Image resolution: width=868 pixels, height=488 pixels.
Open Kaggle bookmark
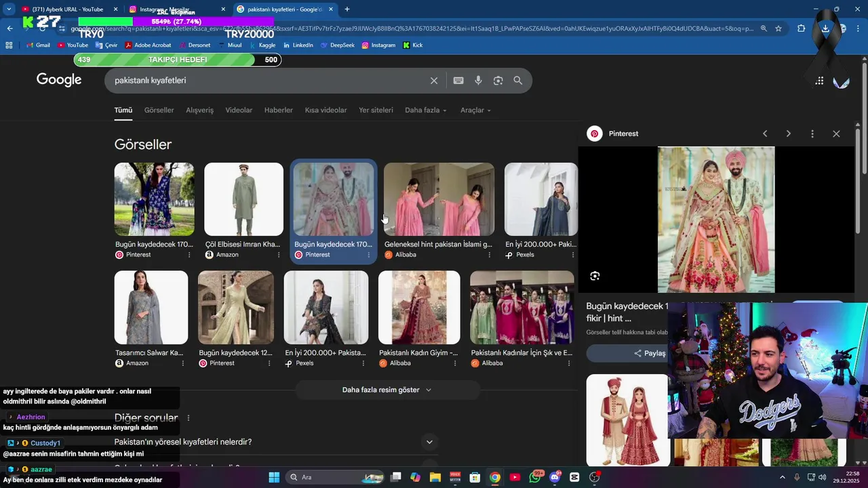(262, 45)
